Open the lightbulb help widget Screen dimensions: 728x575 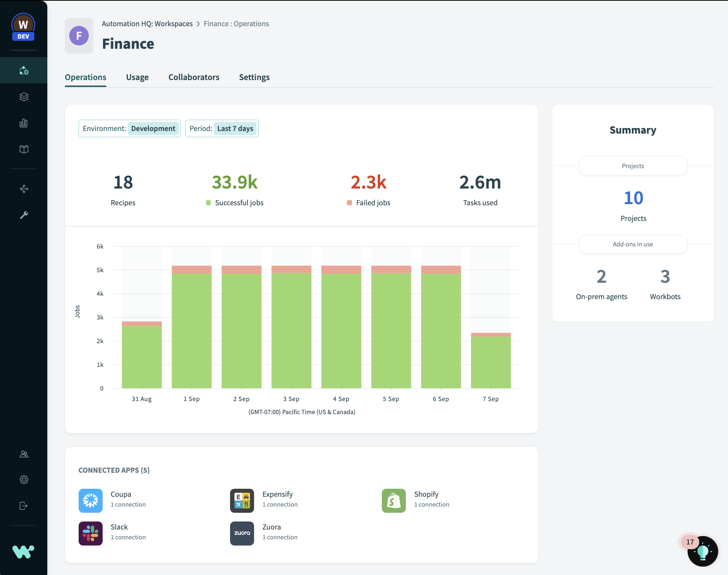click(703, 551)
